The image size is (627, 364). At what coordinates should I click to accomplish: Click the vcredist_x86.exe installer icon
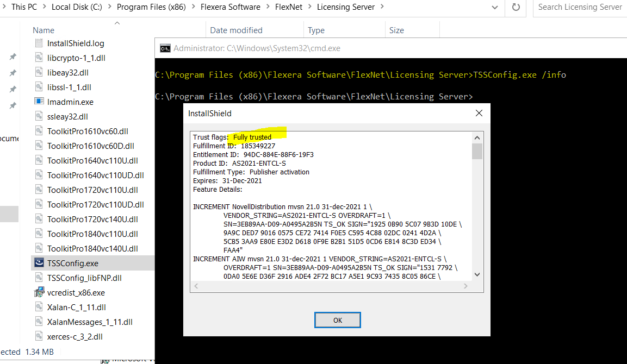(x=39, y=292)
